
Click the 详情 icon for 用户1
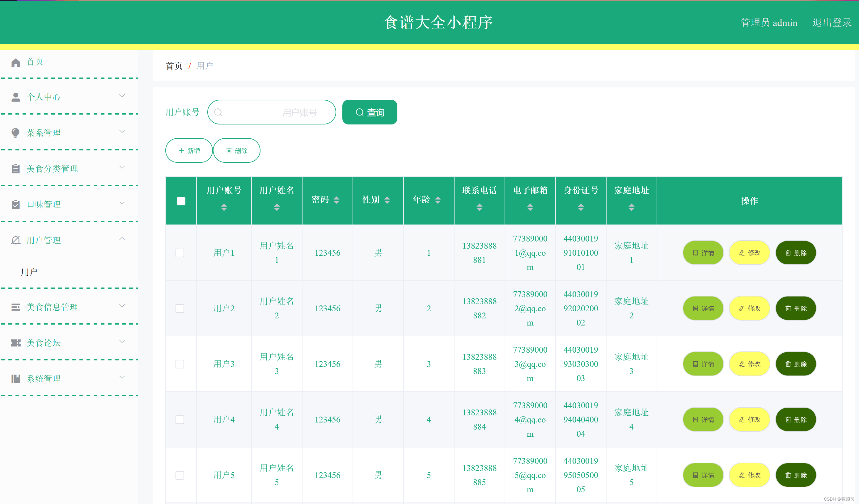point(704,252)
